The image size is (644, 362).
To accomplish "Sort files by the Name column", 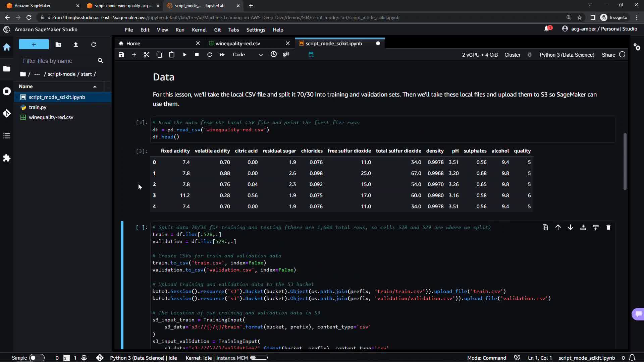I will (x=26, y=86).
